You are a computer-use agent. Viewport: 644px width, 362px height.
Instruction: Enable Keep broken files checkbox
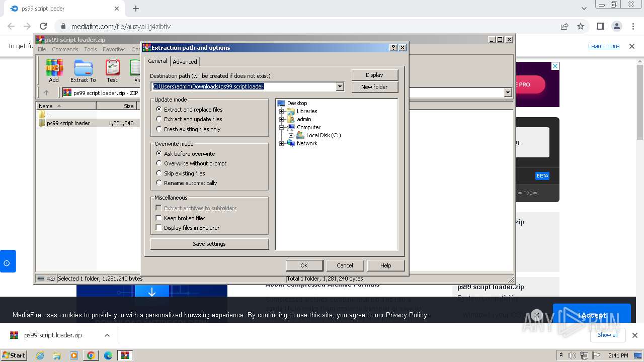point(158,218)
